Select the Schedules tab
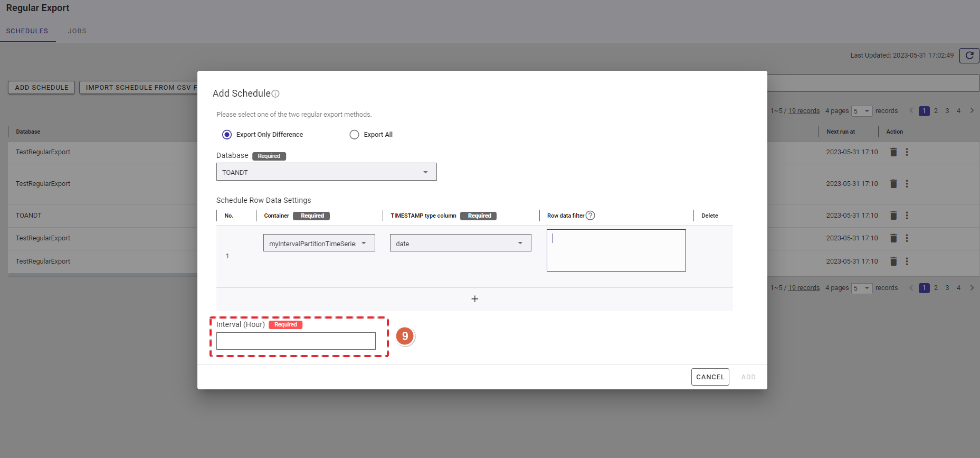The image size is (980, 458). [x=27, y=31]
